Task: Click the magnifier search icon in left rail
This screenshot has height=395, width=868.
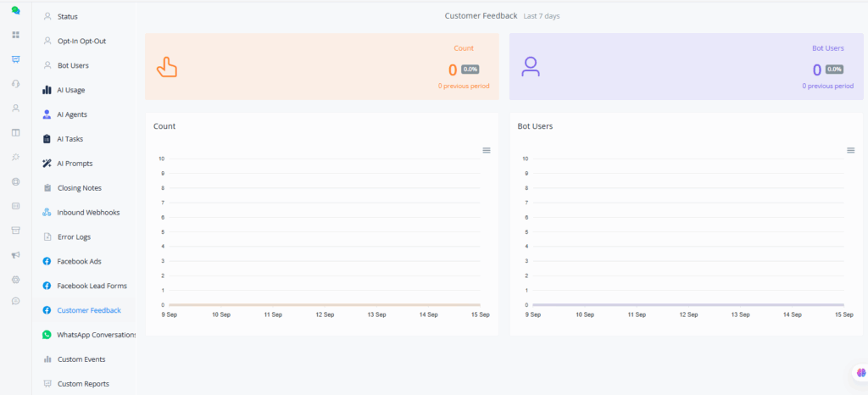Action: tap(15, 157)
